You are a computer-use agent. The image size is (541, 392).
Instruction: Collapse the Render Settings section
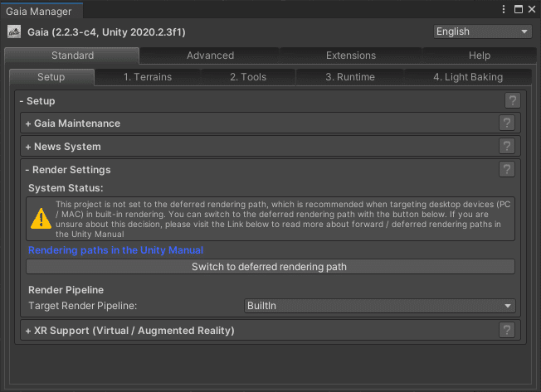pyautogui.click(x=68, y=170)
